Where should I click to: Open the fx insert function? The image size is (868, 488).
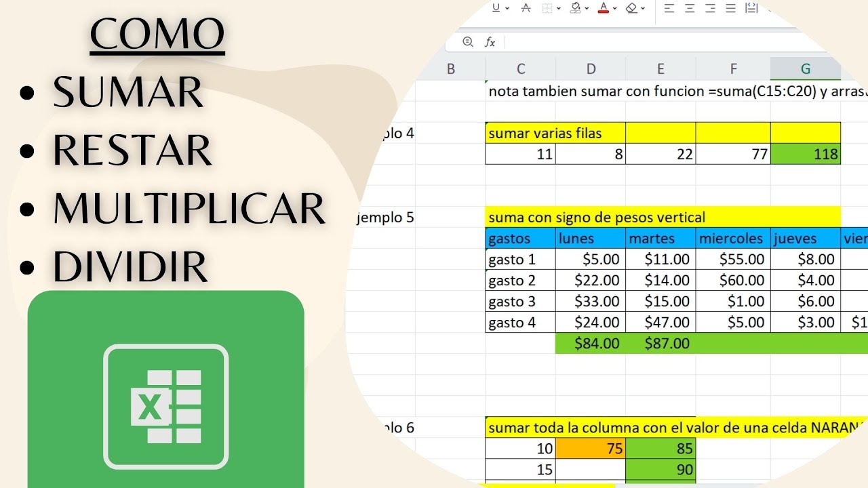point(490,42)
